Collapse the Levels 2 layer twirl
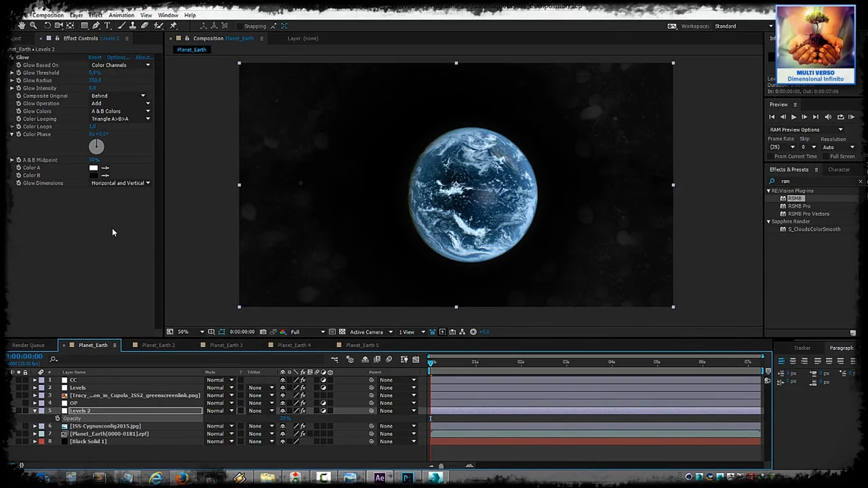 [35, 411]
